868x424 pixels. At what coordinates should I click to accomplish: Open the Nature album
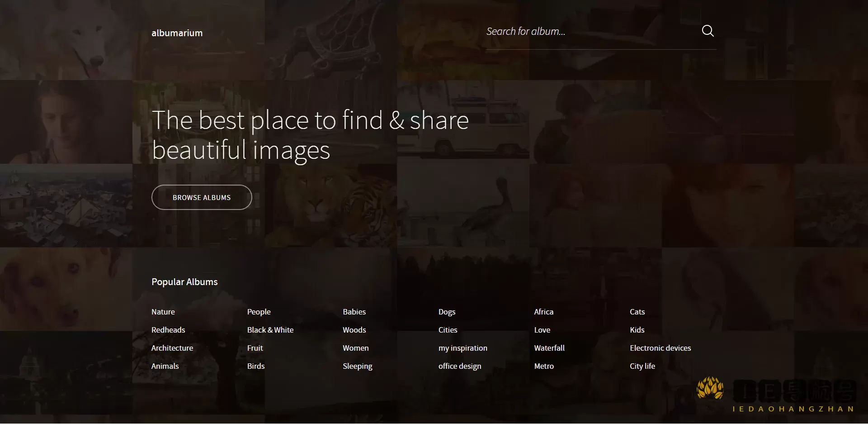click(163, 312)
